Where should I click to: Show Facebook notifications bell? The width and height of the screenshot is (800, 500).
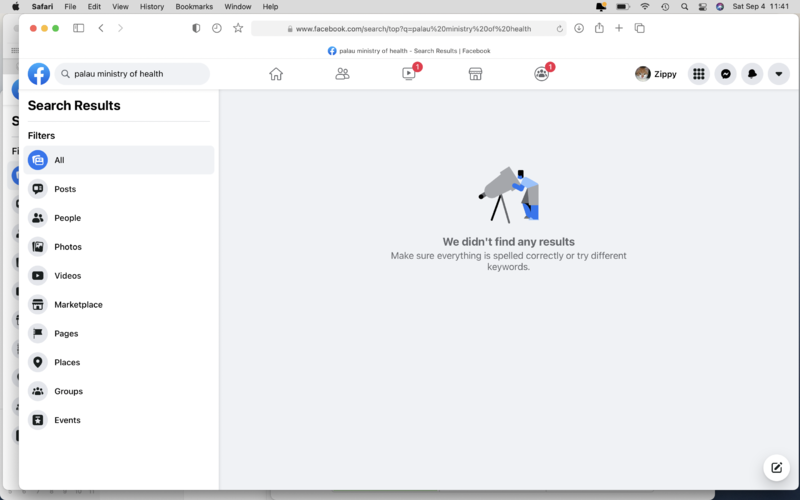[x=752, y=74]
